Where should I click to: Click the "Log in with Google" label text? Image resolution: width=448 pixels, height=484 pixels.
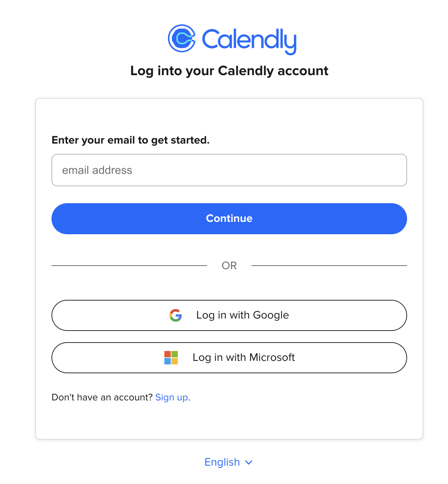coord(242,315)
